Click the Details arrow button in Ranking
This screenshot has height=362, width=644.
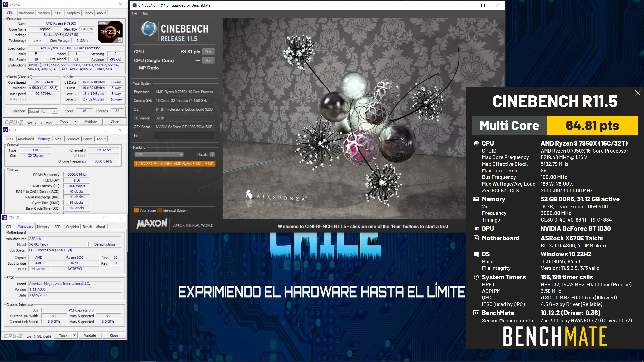212,155
